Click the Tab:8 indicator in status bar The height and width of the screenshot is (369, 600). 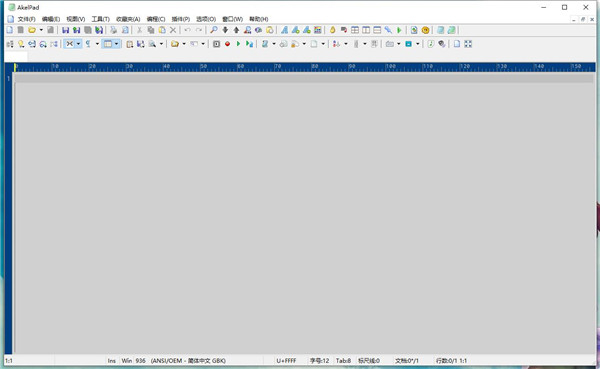tap(343, 361)
